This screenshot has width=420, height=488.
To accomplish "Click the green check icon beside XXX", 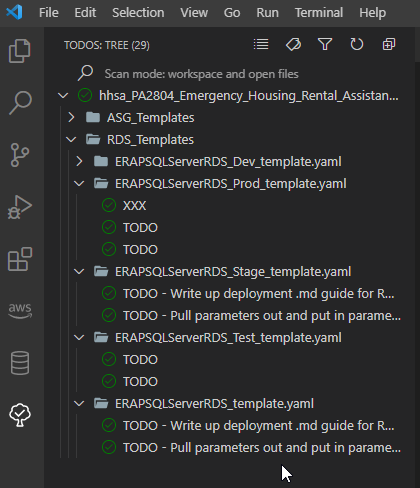I will pos(109,205).
